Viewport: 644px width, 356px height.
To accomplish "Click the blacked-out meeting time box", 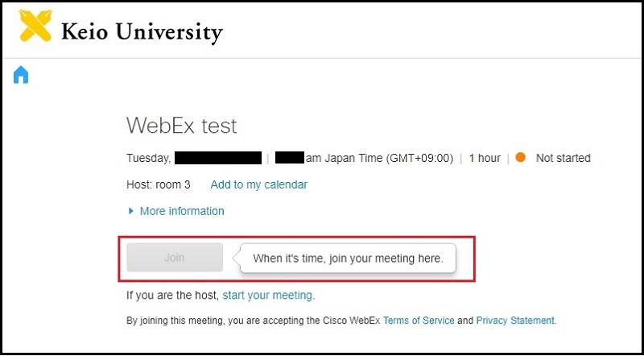I will pyautogui.click(x=289, y=158).
